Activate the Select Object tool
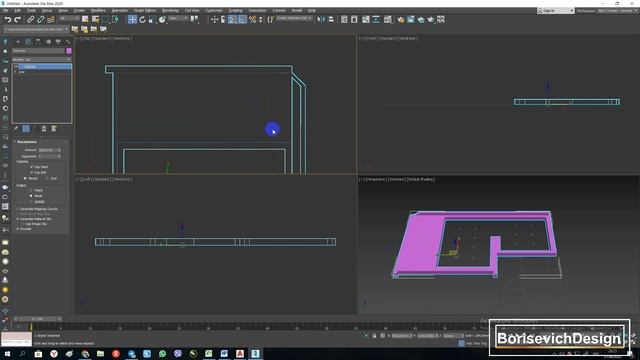 (x=85, y=19)
